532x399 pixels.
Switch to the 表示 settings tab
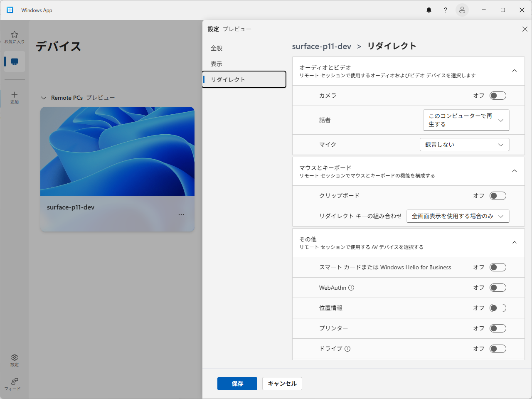click(244, 64)
